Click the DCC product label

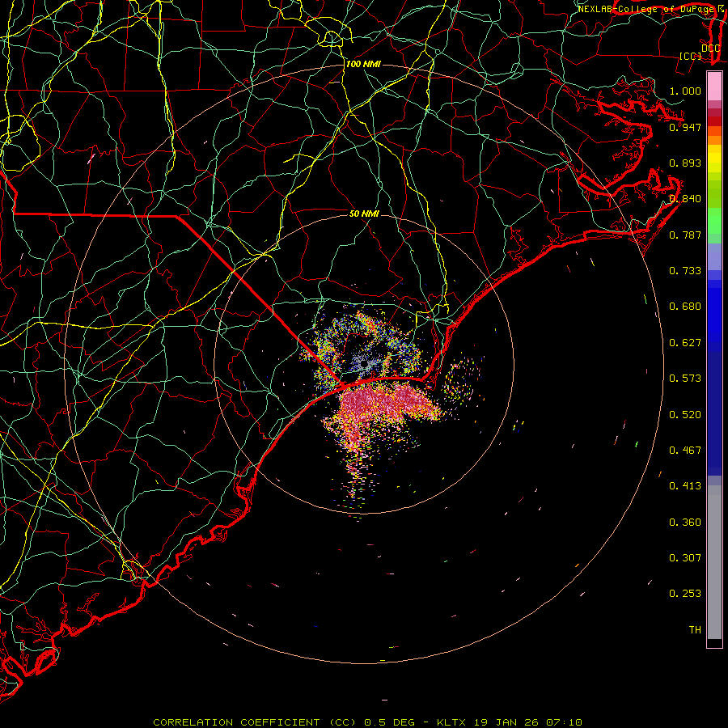coord(710,49)
